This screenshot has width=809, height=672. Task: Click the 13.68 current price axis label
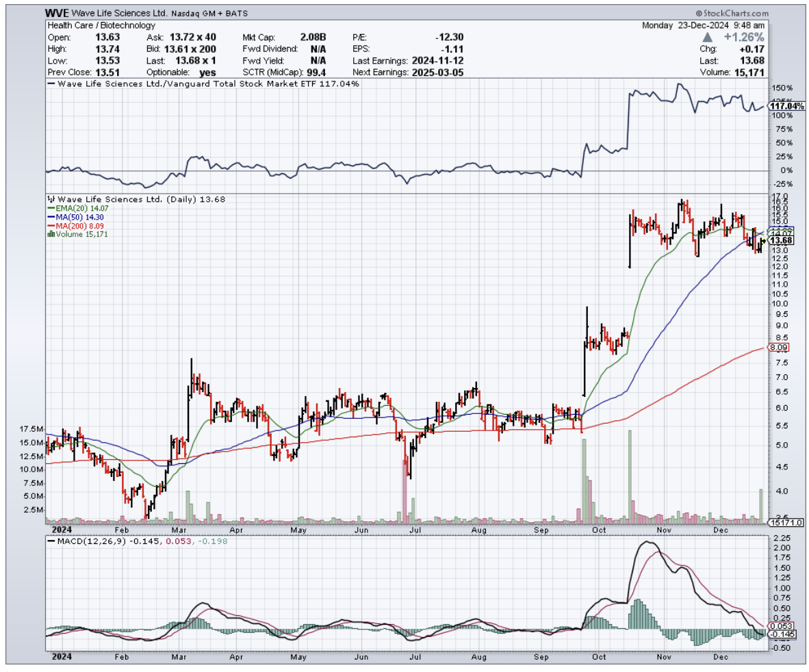point(781,240)
